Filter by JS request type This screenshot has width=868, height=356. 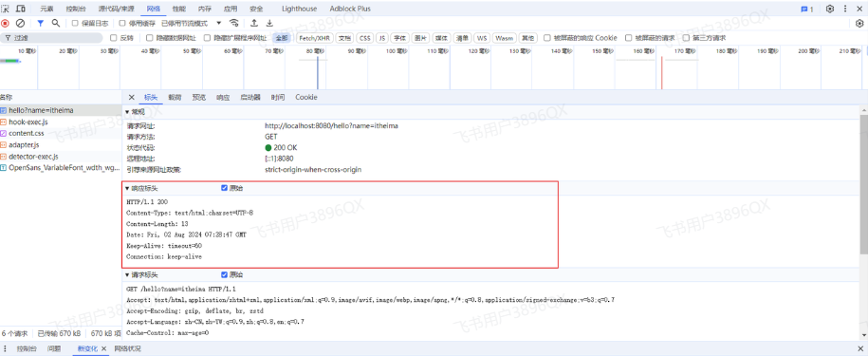point(382,38)
